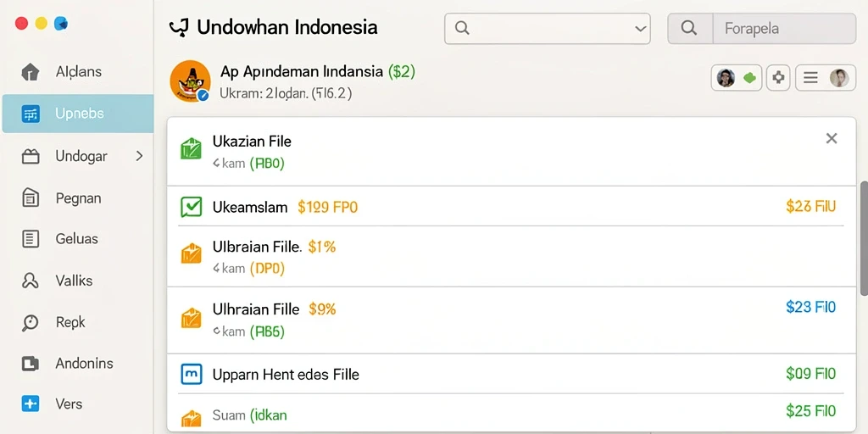Viewport: 868px width, 434px height.
Task: Open the Vallks people icon
Action: click(x=31, y=281)
